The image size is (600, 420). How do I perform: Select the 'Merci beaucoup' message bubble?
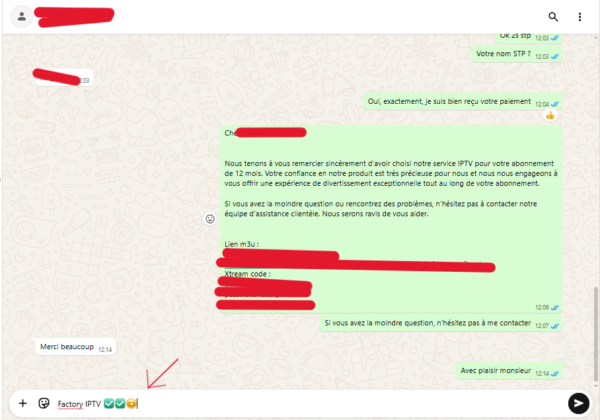pyautogui.click(x=76, y=347)
